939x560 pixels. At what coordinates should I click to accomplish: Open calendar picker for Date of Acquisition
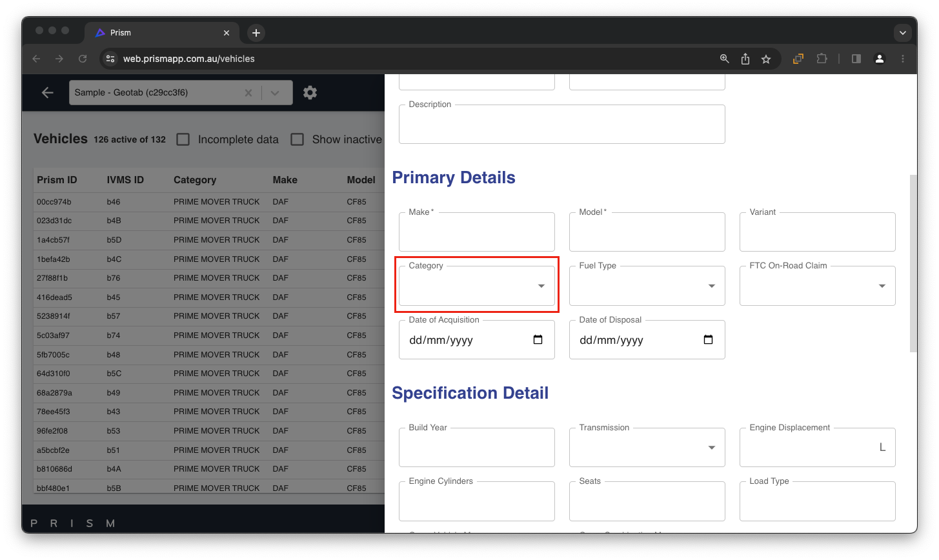pos(538,340)
